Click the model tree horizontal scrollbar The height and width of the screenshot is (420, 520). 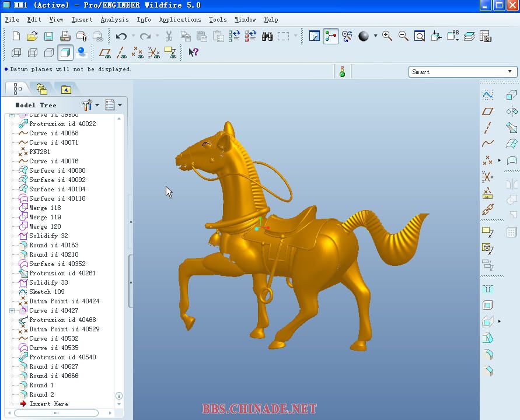(56, 413)
